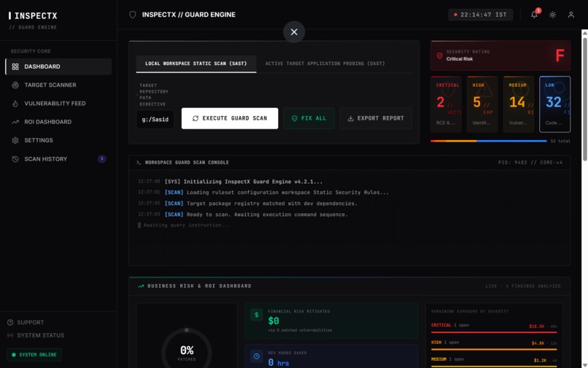Open the Support link in sidebar
This screenshot has width=588, height=368.
26,323
